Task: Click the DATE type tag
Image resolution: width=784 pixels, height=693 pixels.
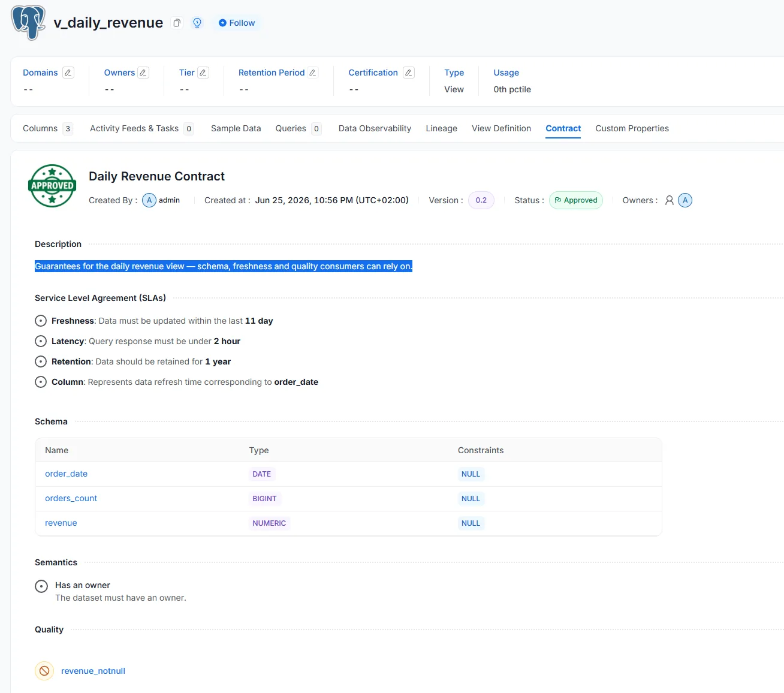Action: [261, 474]
